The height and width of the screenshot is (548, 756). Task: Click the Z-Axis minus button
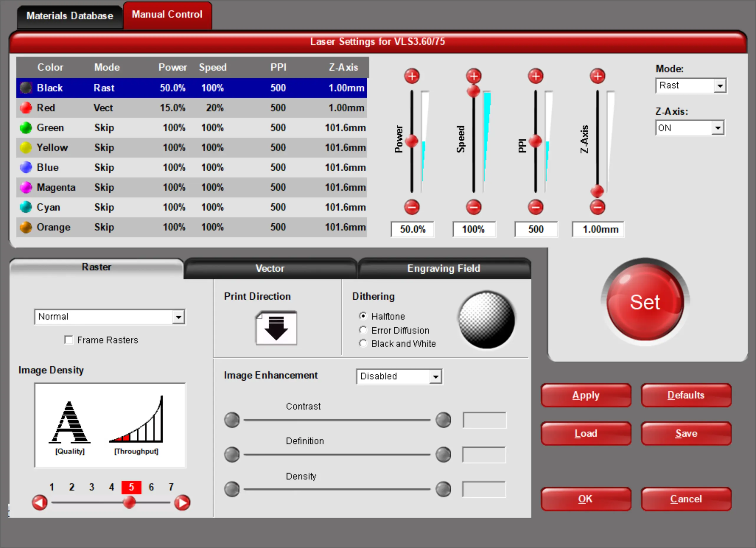pos(597,207)
